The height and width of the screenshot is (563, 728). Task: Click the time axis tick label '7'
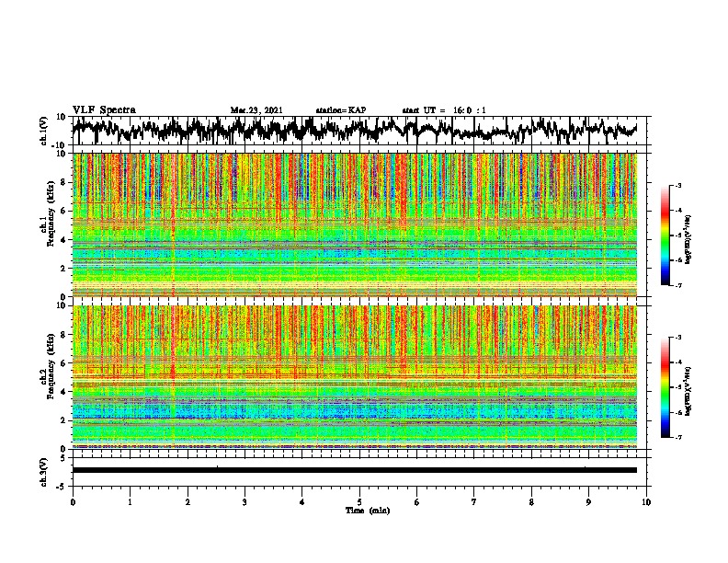pyautogui.click(x=474, y=502)
